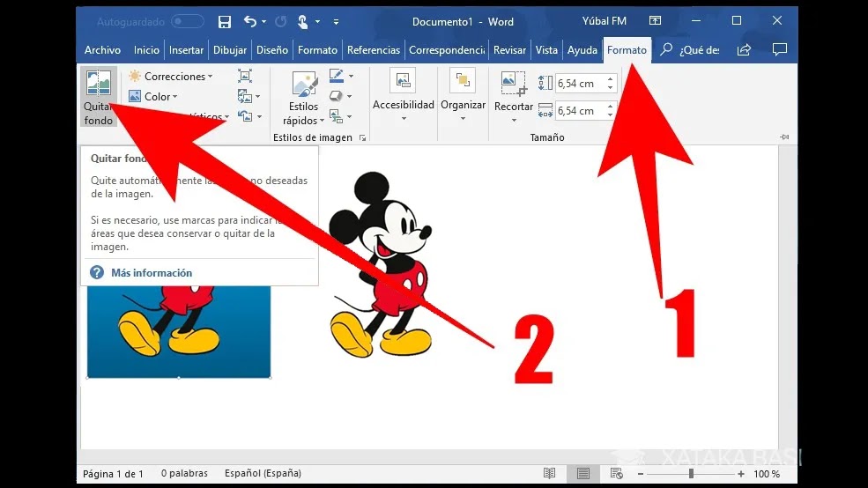Screen dimensions: 868x488
Task: Open the Diseño tab
Action: click(x=271, y=50)
